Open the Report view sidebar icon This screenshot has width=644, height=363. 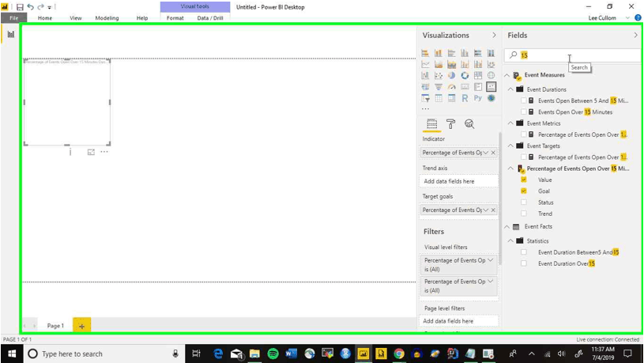(11, 34)
